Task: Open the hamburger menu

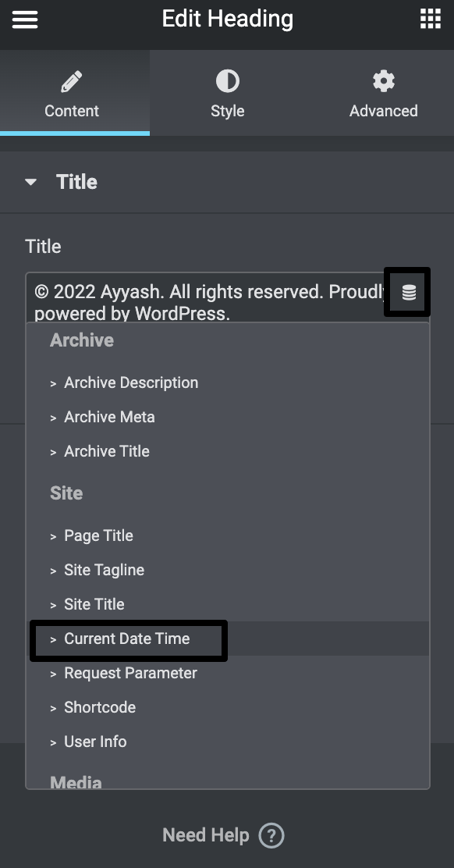Action: coord(25,19)
